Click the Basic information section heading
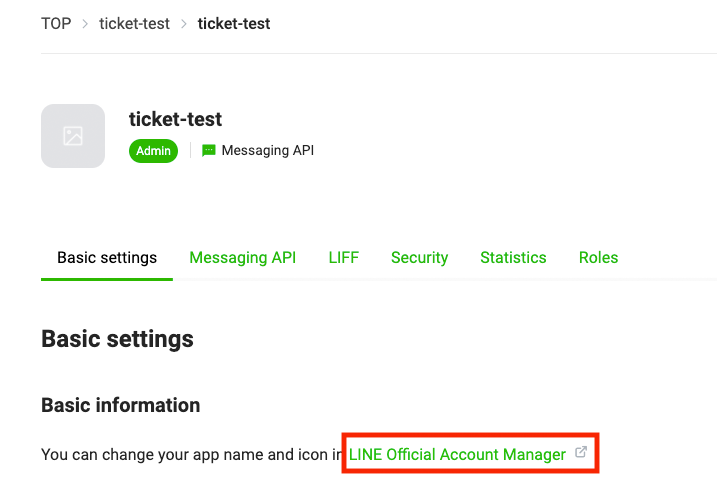 [x=121, y=405]
